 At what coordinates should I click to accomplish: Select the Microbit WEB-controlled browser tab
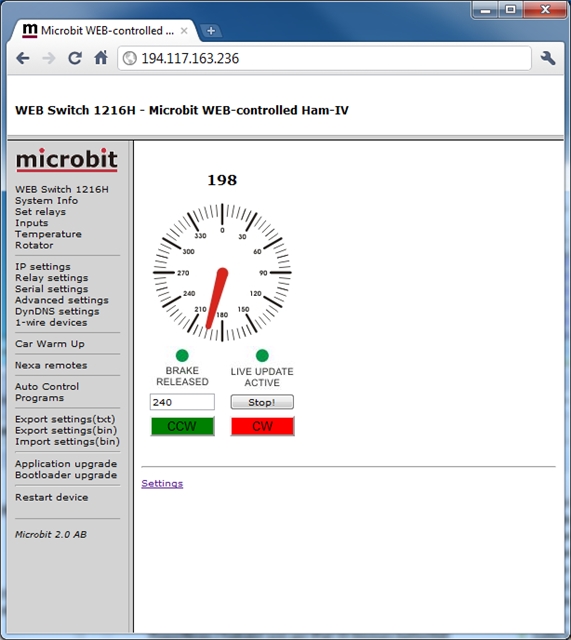pyautogui.click(x=104, y=31)
